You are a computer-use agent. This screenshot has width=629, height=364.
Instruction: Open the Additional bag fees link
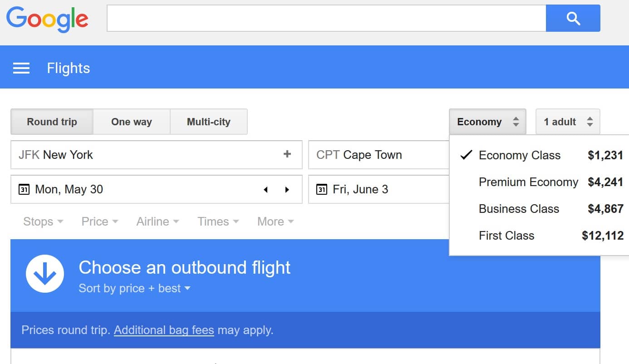tap(164, 330)
